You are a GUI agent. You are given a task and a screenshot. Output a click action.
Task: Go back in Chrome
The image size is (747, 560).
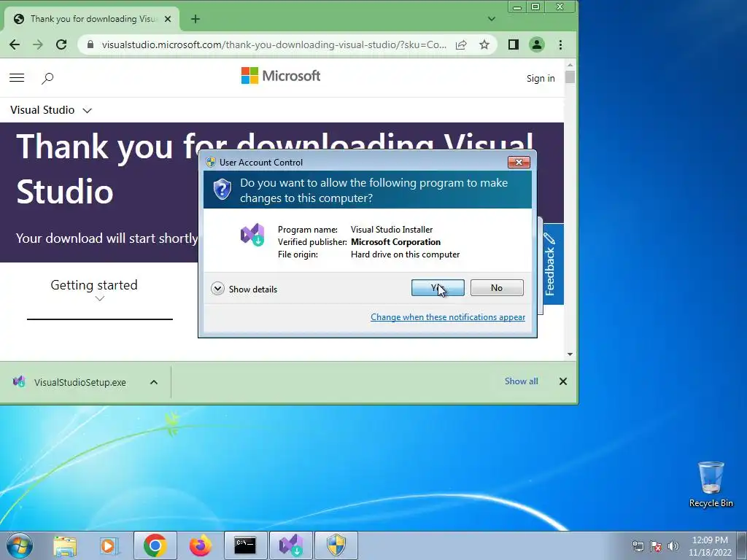pyautogui.click(x=15, y=44)
